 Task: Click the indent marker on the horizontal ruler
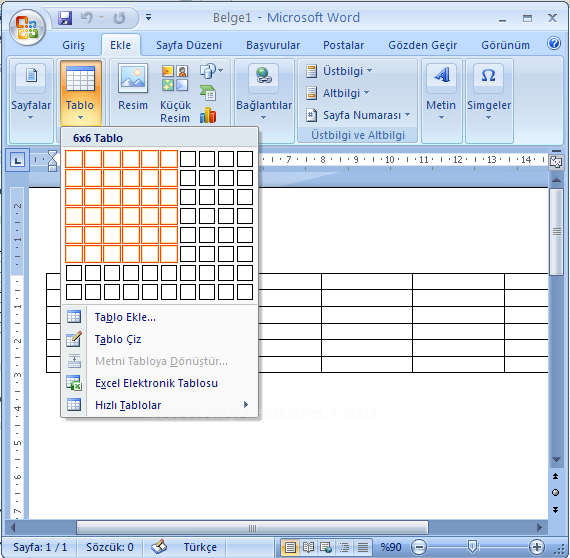click(53, 161)
